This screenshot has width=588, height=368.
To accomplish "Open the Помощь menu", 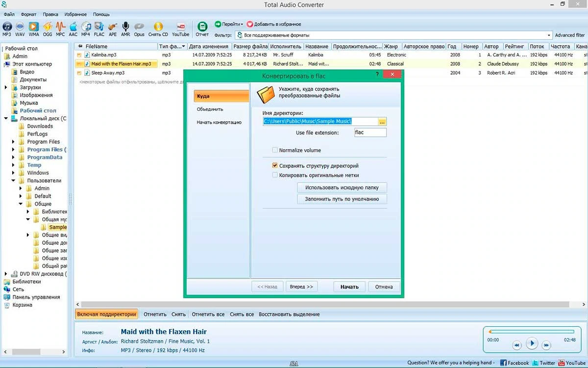I will pyautogui.click(x=101, y=14).
